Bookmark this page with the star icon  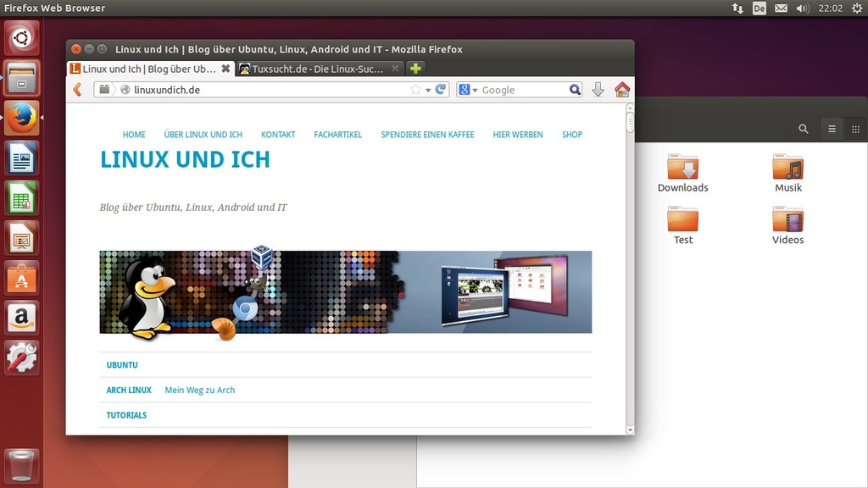[x=415, y=90]
